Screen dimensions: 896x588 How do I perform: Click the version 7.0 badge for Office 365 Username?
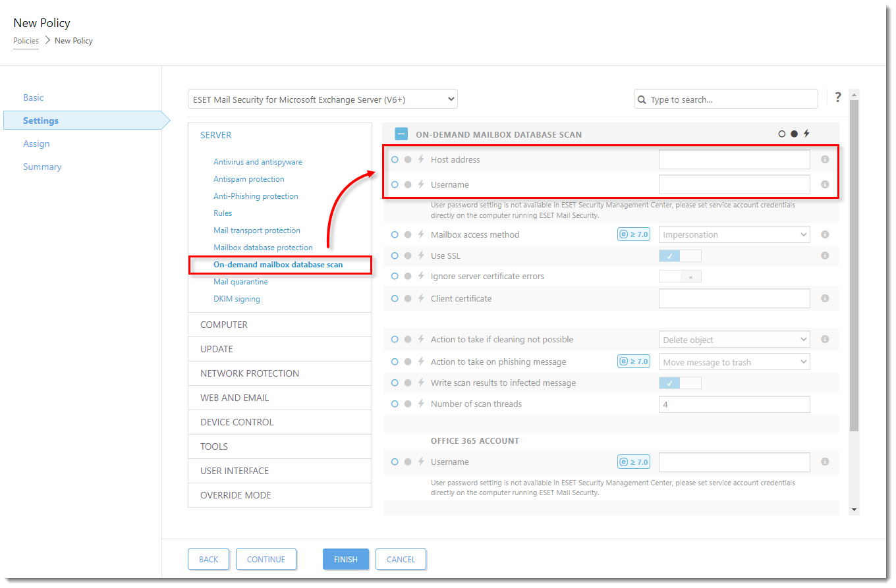coord(634,462)
